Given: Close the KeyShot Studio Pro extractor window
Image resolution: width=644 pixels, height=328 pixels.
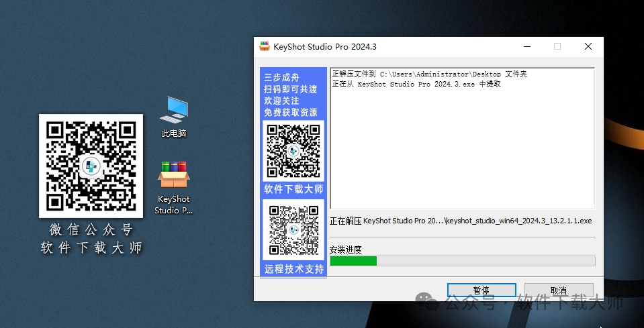Looking at the screenshot, I should point(588,47).
